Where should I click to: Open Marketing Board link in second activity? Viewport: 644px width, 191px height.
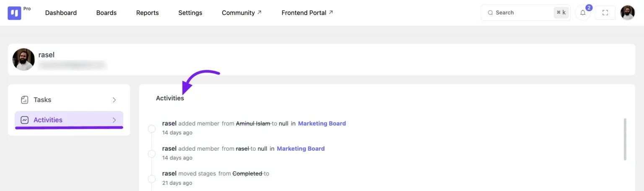301,149
